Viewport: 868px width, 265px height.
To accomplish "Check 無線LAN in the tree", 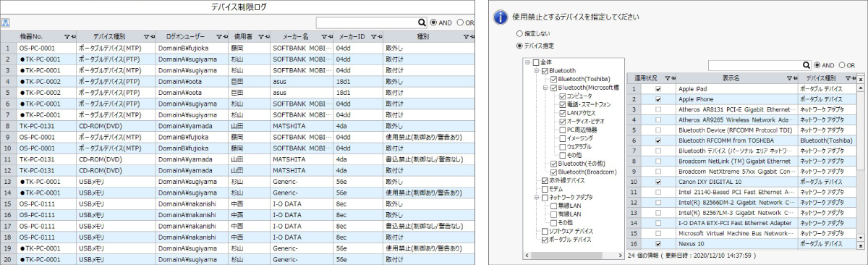I will coord(553,206).
